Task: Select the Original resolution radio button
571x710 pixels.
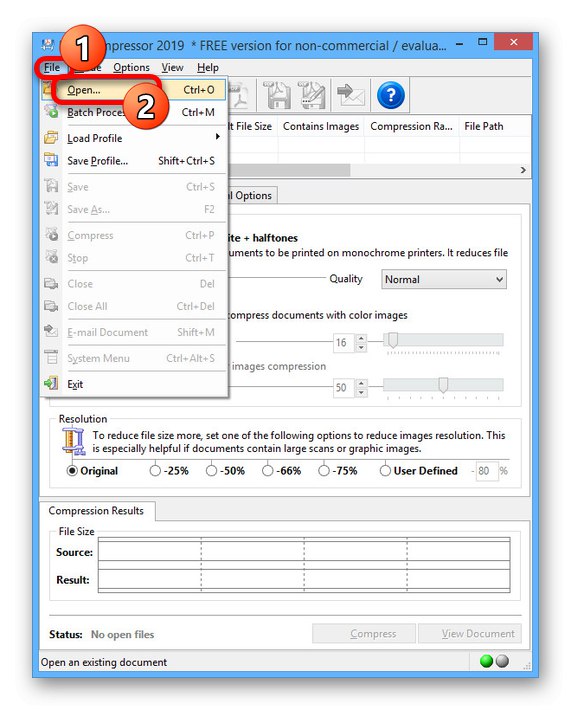Action: click(72, 471)
